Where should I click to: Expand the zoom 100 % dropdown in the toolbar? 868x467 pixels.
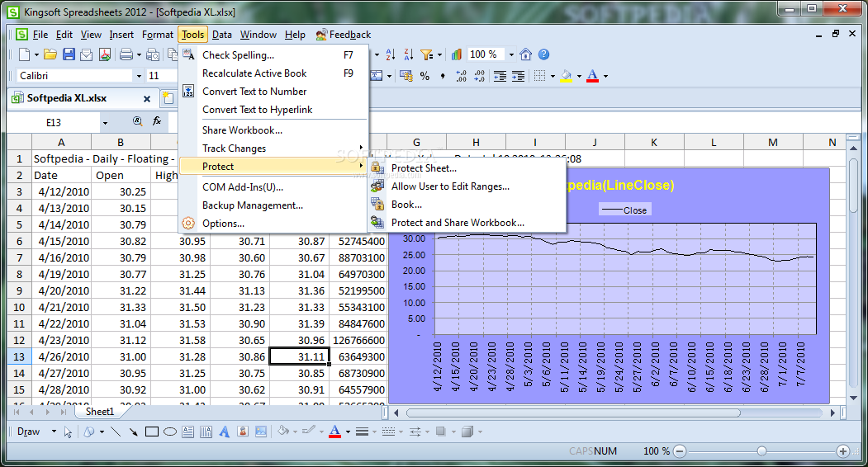coord(511,54)
